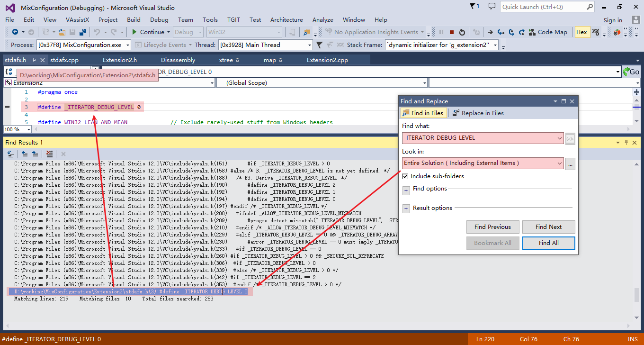
Task: Switch to the stdafx.cpp tab
Action: pos(64,60)
